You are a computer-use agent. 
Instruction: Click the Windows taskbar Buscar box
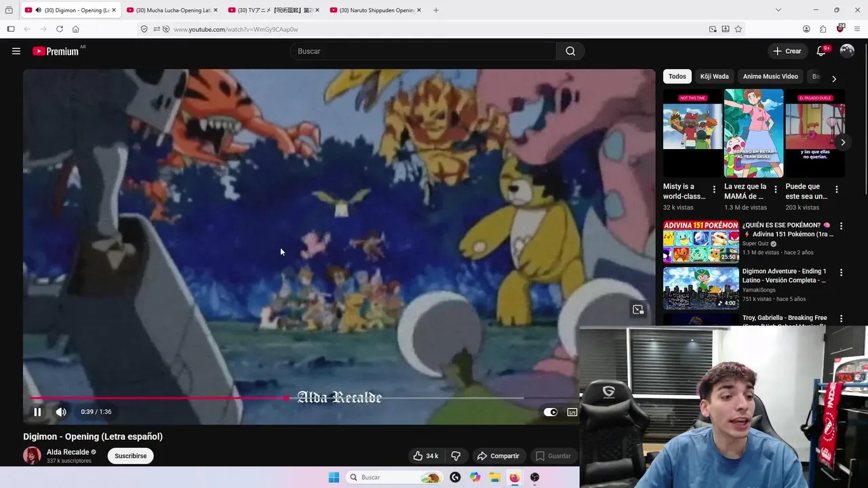tap(394, 477)
